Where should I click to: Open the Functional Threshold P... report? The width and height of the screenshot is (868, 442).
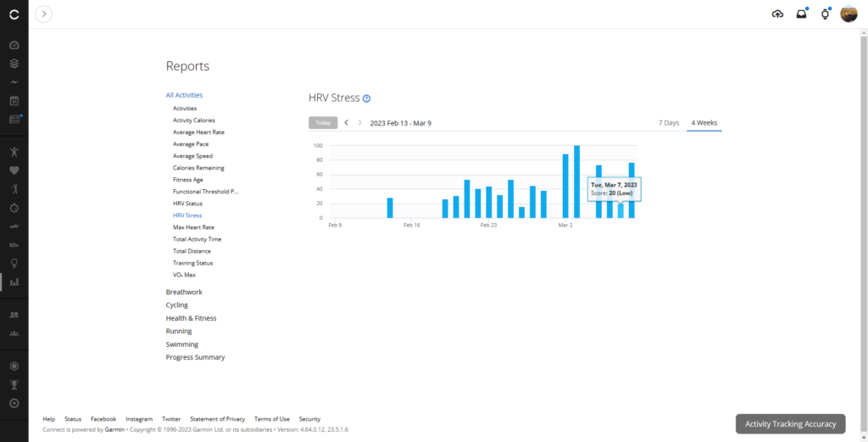click(x=205, y=192)
